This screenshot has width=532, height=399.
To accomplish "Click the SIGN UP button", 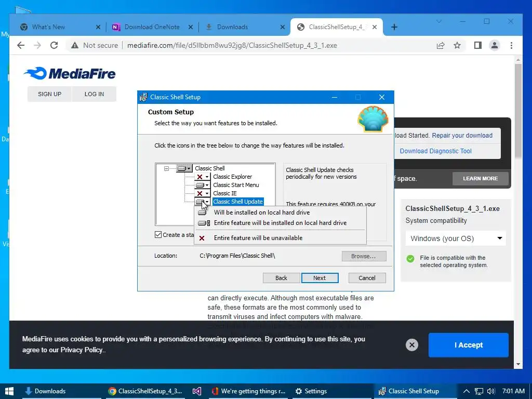I will click(49, 94).
